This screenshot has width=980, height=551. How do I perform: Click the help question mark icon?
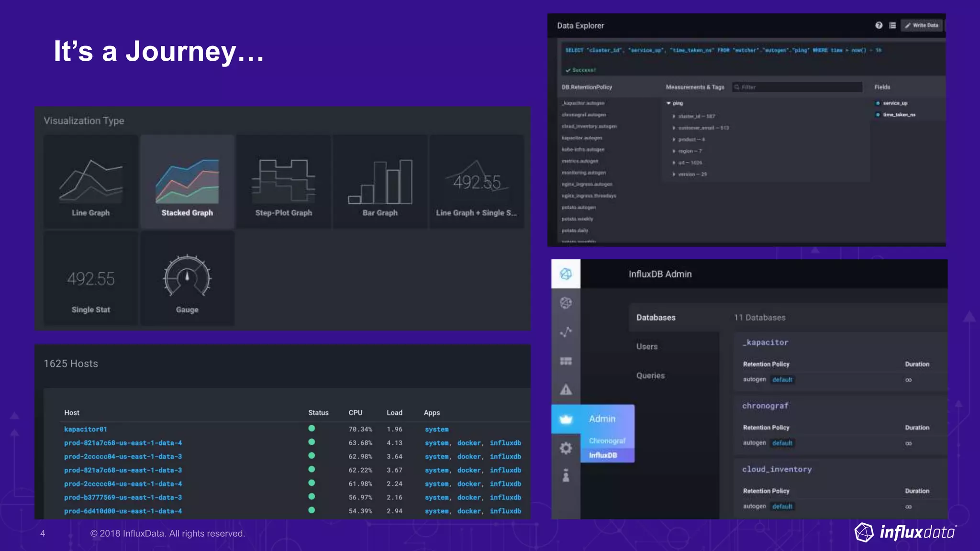coord(879,25)
